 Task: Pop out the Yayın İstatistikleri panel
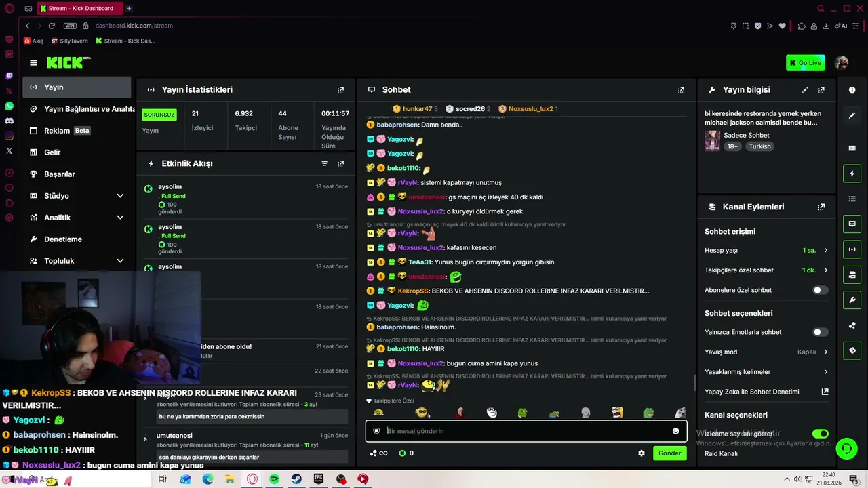point(340,89)
